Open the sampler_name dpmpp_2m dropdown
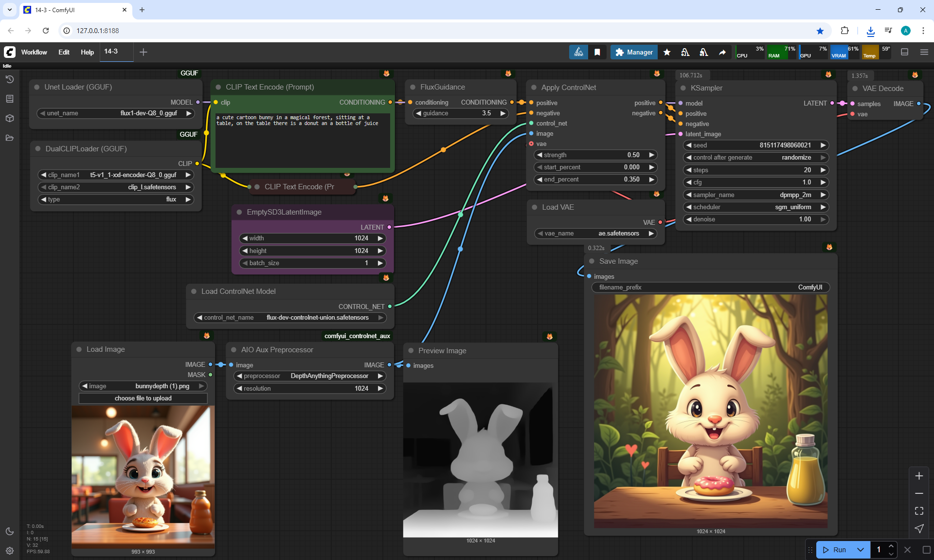The image size is (934, 560). tap(755, 195)
